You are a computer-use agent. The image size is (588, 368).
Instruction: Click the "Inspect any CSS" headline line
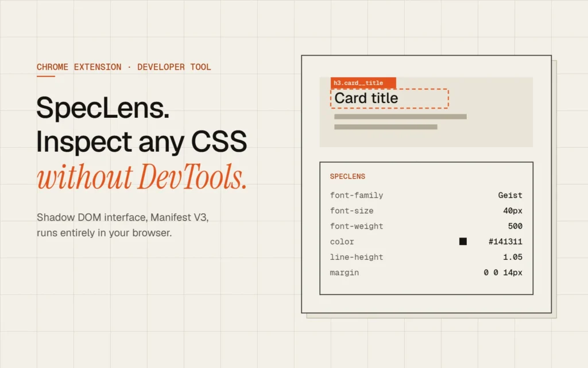tap(141, 141)
